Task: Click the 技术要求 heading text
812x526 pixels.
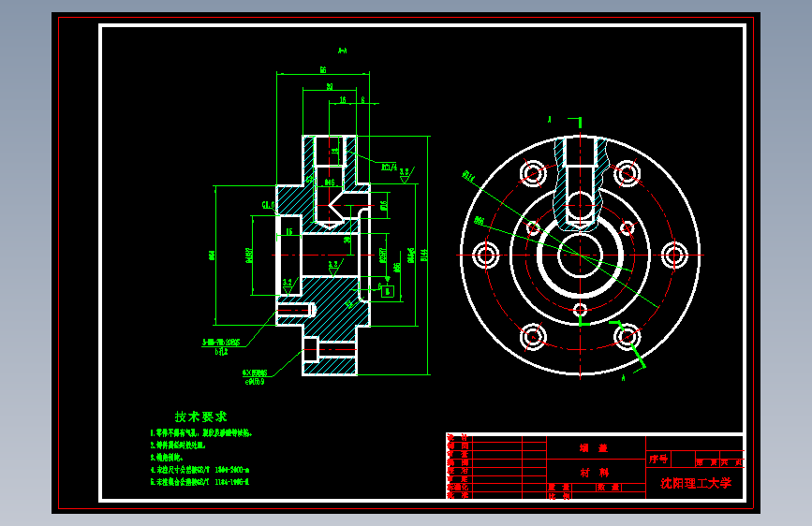Action: click(x=201, y=416)
